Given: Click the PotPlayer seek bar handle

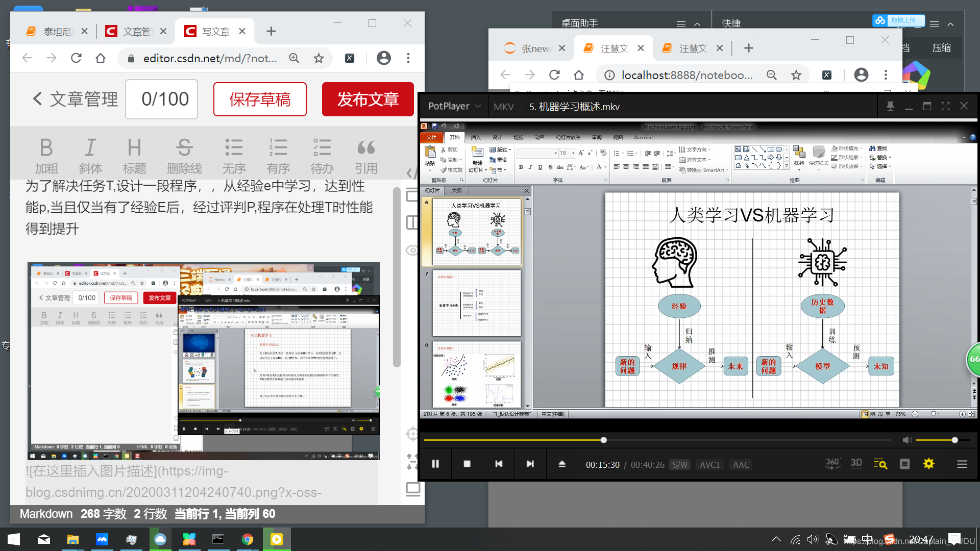Looking at the screenshot, I should pos(603,440).
